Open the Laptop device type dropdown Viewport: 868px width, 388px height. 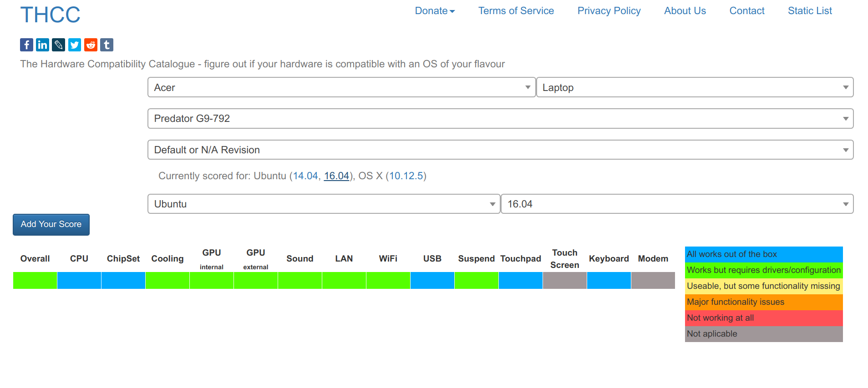(695, 87)
